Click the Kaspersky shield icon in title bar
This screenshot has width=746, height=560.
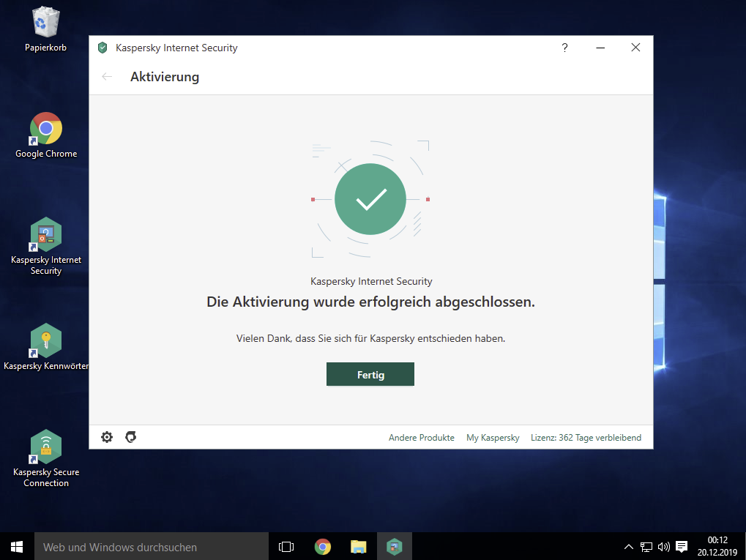tap(102, 48)
